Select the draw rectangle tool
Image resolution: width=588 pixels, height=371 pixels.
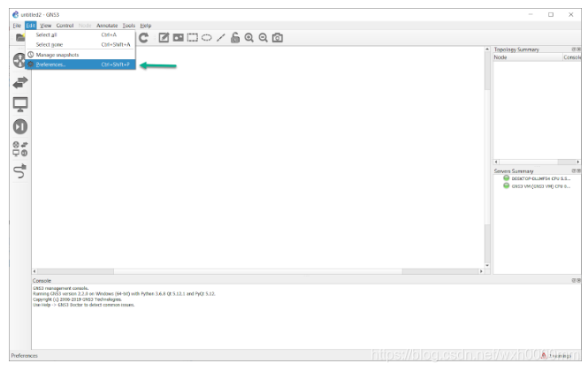[193, 37]
